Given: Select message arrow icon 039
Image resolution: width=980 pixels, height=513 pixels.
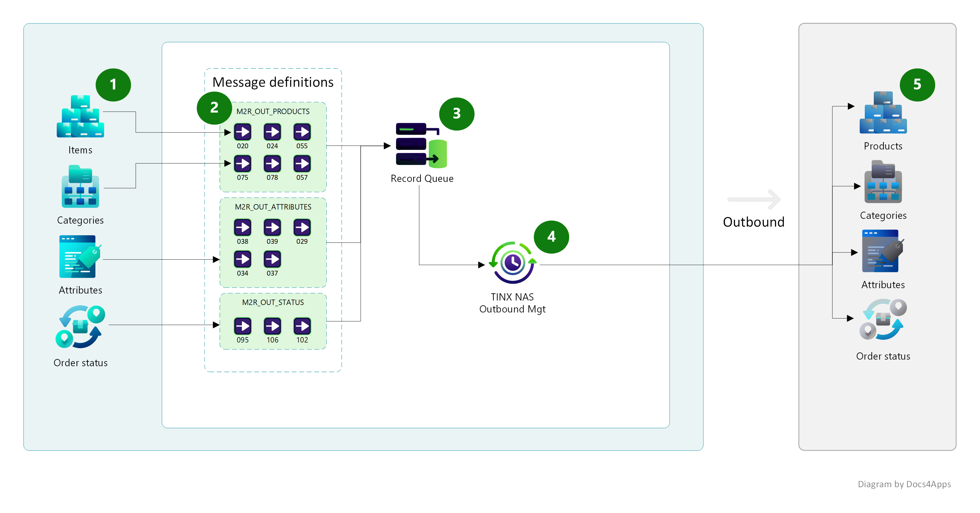Looking at the screenshot, I should [272, 228].
